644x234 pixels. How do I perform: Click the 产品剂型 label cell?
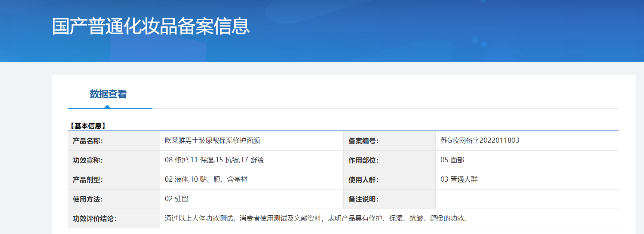click(114, 180)
